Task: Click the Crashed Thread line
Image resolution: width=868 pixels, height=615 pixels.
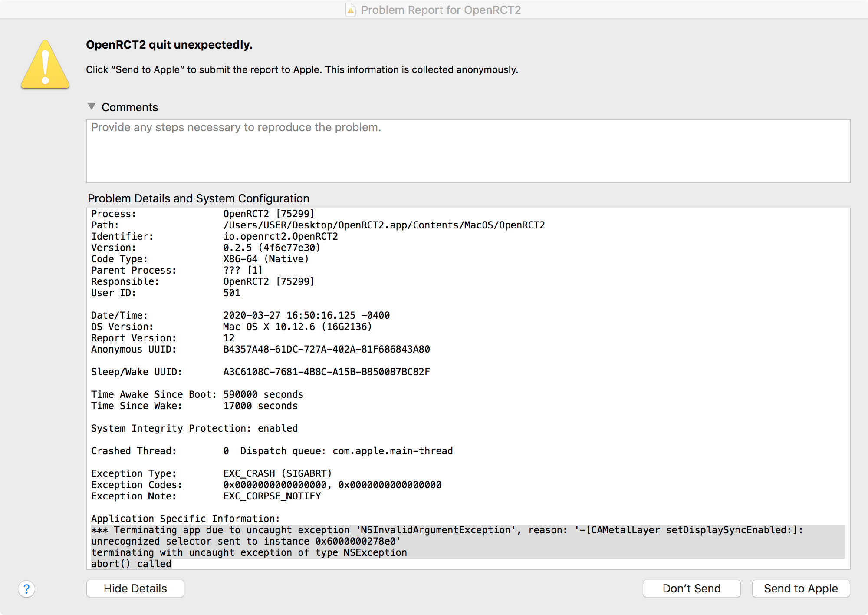Action: [272, 451]
